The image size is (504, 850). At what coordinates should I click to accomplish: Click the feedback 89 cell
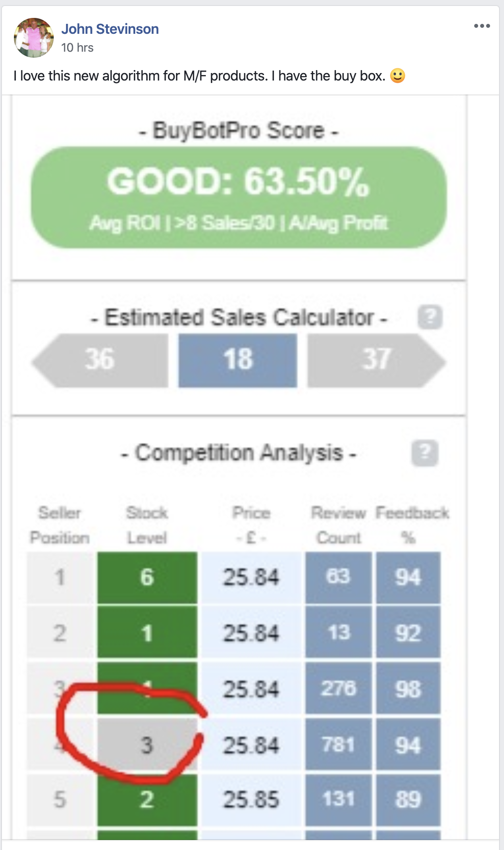tap(408, 800)
